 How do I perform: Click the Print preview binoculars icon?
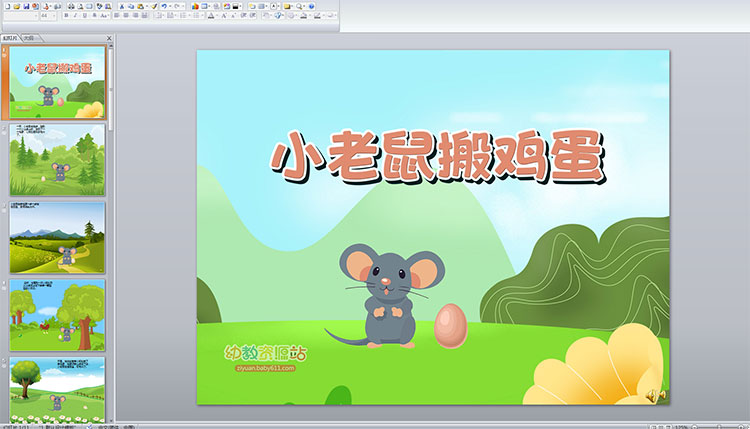71,6
